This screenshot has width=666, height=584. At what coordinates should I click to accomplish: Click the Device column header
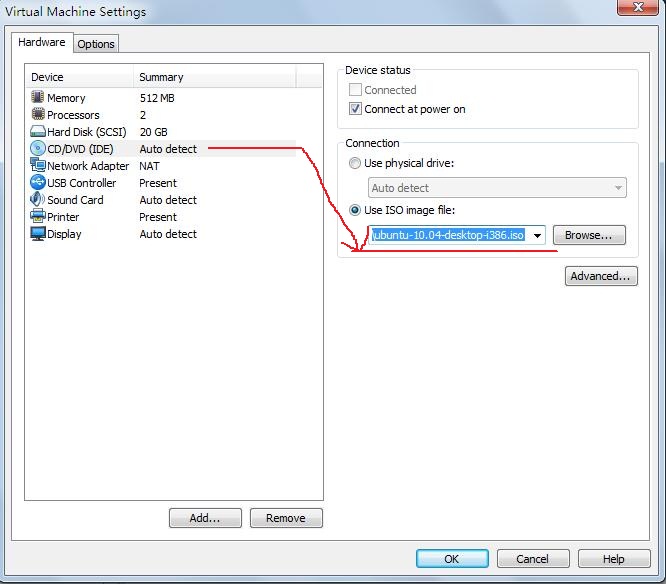(79, 77)
